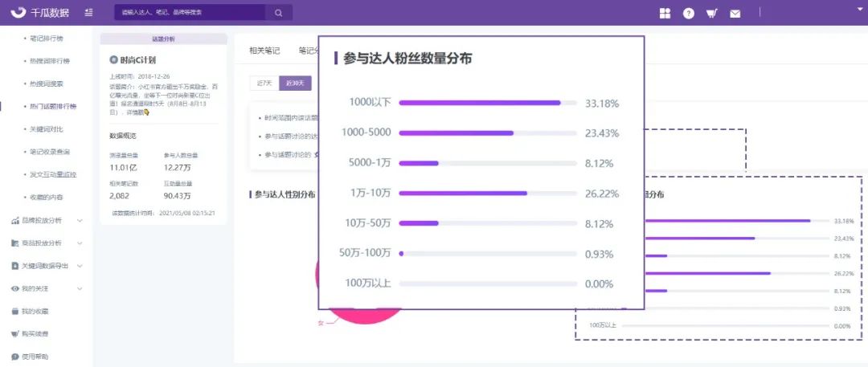Click the pointing-hand emoji after 详情戳
The height and width of the screenshot is (367, 868).
pyautogui.click(x=147, y=112)
